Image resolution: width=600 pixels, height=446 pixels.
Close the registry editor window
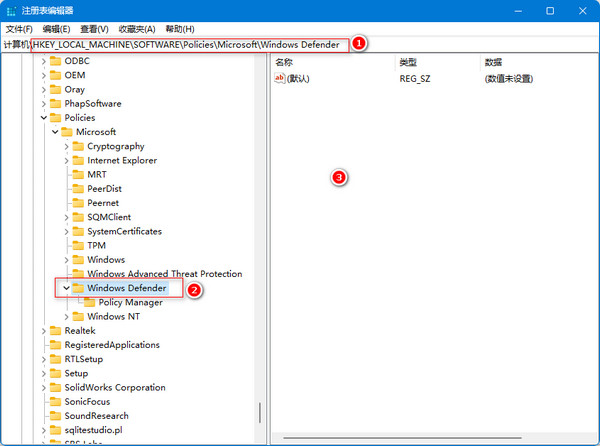(x=582, y=11)
